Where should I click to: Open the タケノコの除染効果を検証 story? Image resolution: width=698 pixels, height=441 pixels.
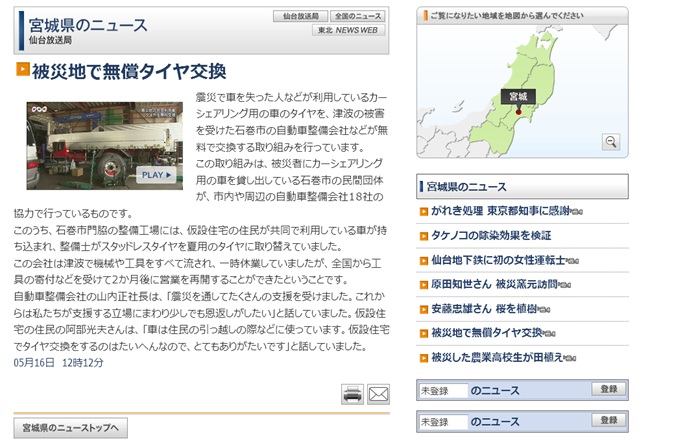[491, 235]
